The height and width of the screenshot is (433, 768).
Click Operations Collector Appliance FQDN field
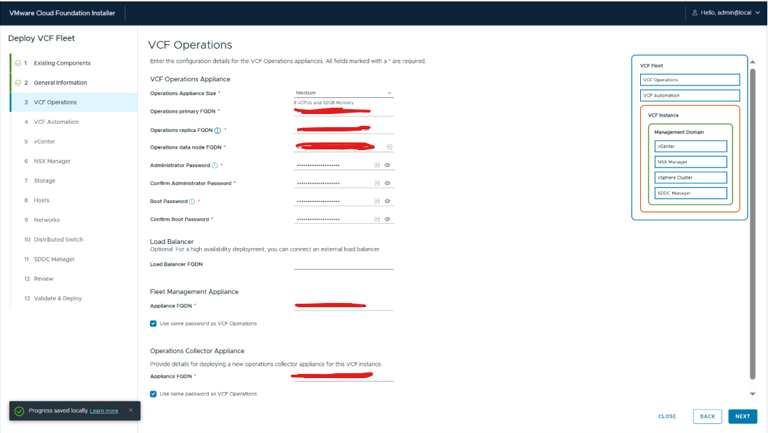coord(344,376)
